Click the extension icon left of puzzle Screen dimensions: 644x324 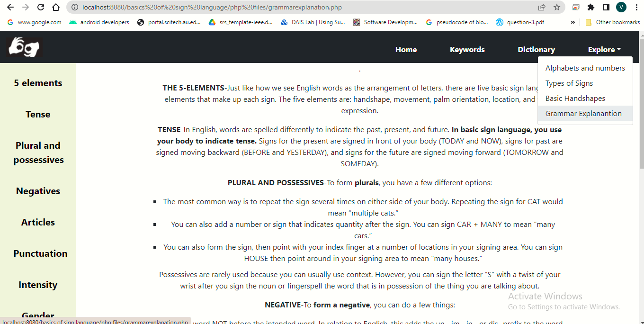click(576, 7)
